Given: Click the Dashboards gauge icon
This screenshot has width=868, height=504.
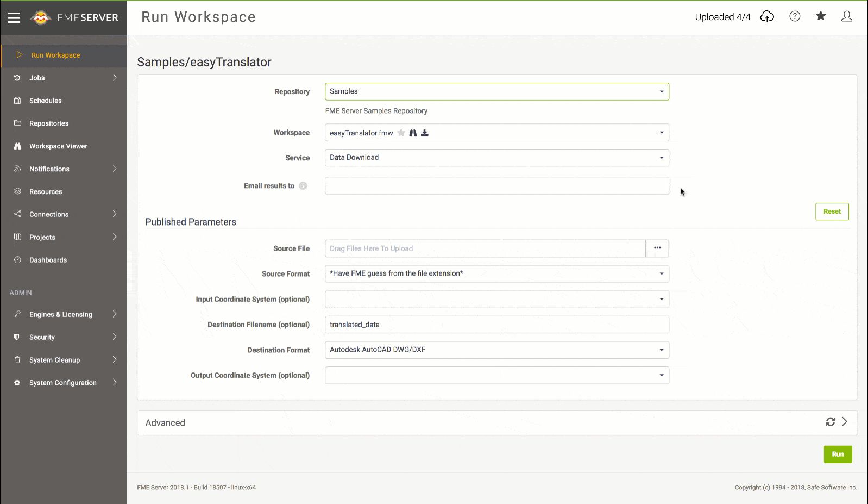Looking at the screenshot, I should coord(17,260).
